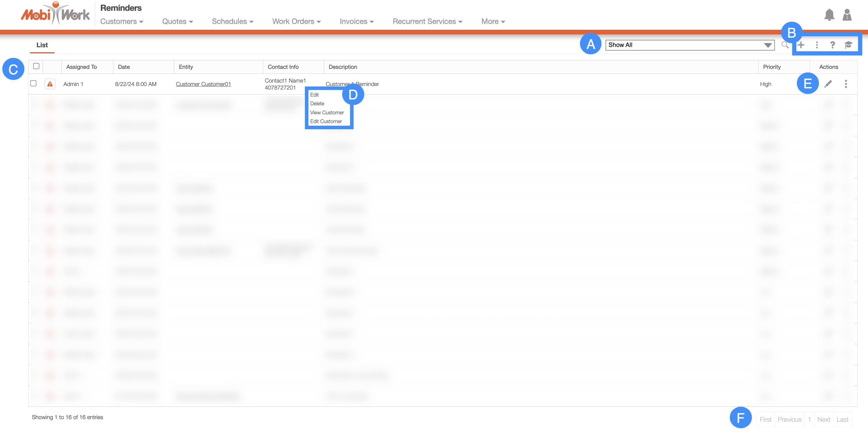Click the search magnifier icon
The width and height of the screenshot is (868, 434).
[x=785, y=45]
